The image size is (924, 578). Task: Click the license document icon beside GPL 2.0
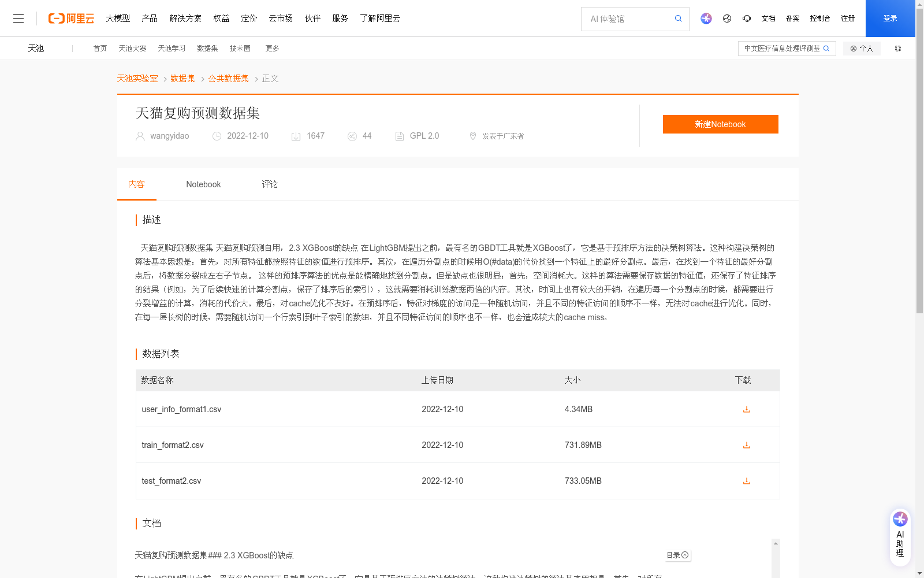coord(400,136)
